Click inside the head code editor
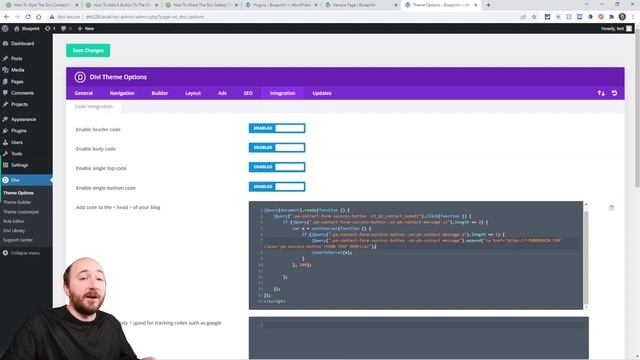This screenshot has height=360, width=640. [416, 255]
